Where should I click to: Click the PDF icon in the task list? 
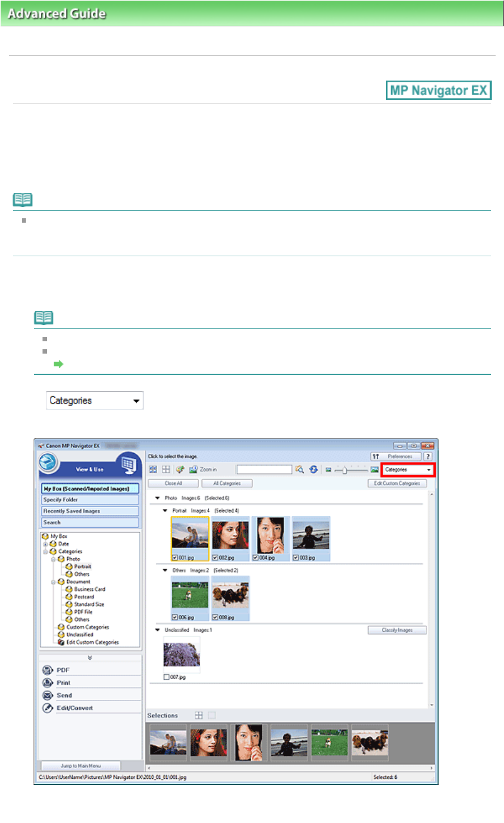[48, 670]
